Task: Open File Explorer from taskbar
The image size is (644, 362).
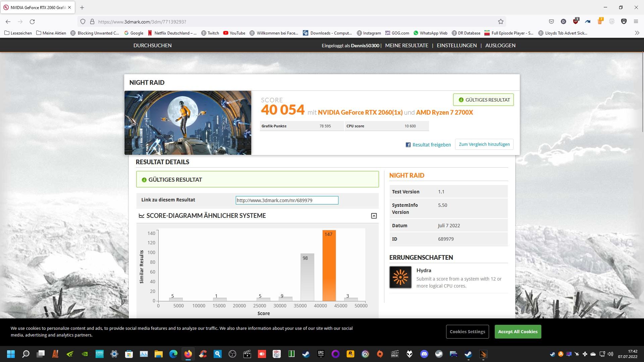Action: click(158, 354)
